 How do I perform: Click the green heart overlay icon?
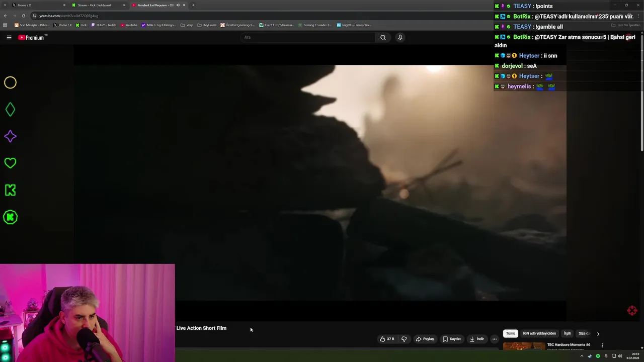tap(10, 163)
